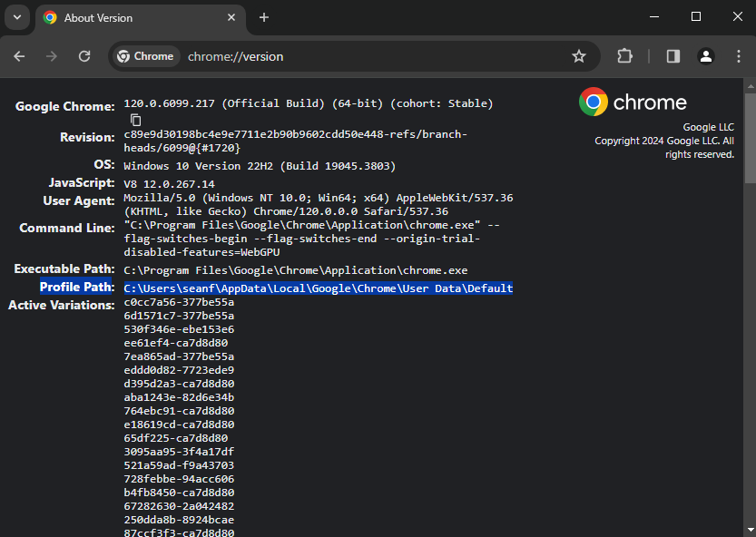The height and width of the screenshot is (537, 756).
Task: Click the Chrome favicon on the tab
Action: pyautogui.click(x=50, y=18)
